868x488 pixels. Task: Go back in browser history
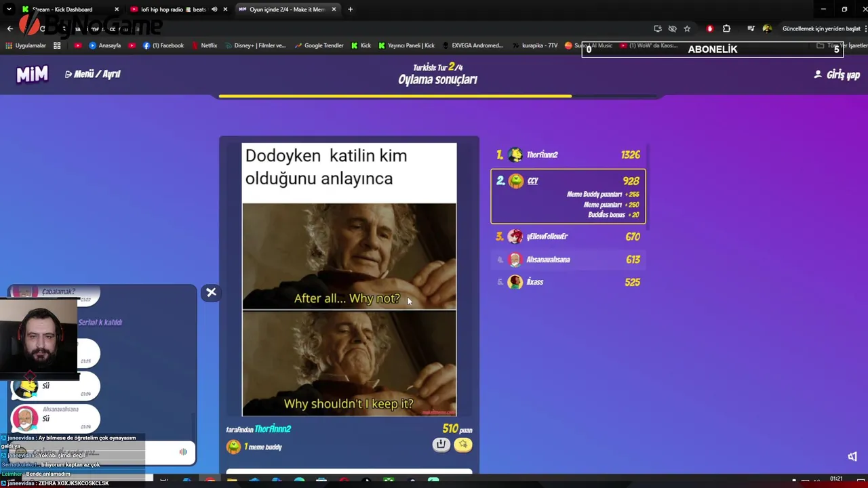pyautogui.click(x=9, y=28)
